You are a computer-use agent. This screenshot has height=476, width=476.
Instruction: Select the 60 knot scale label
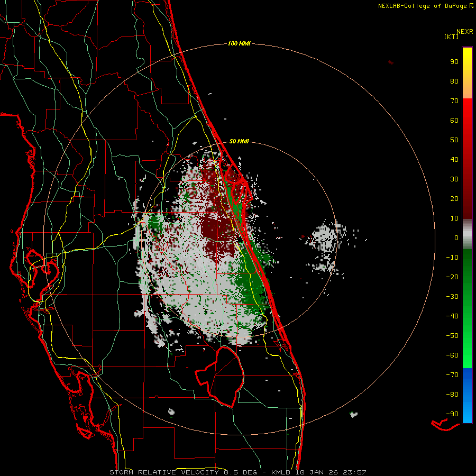coord(454,121)
